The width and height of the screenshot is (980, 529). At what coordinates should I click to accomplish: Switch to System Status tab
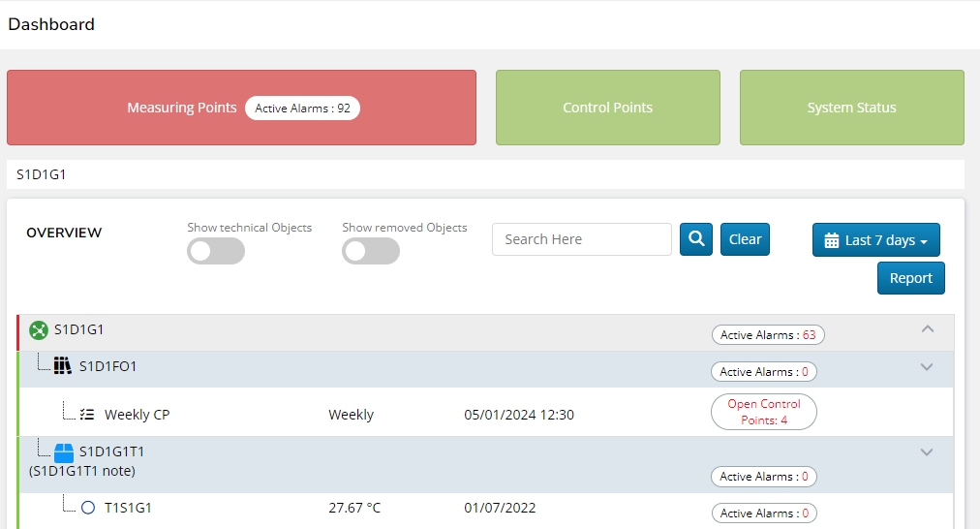(x=851, y=108)
